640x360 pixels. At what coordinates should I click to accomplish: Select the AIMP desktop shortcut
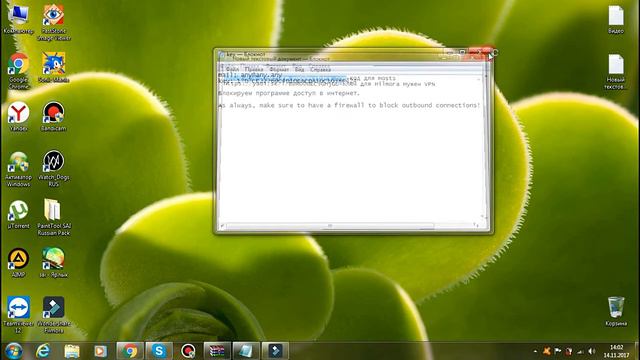pyautogui.click(x=18, y=262)
